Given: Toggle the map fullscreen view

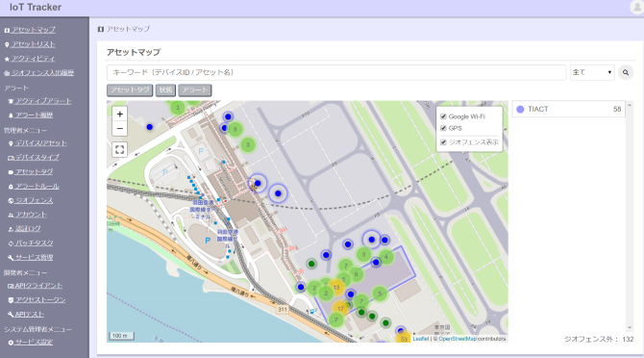Looking at the screenshot, I should click(x=119, y=149).
